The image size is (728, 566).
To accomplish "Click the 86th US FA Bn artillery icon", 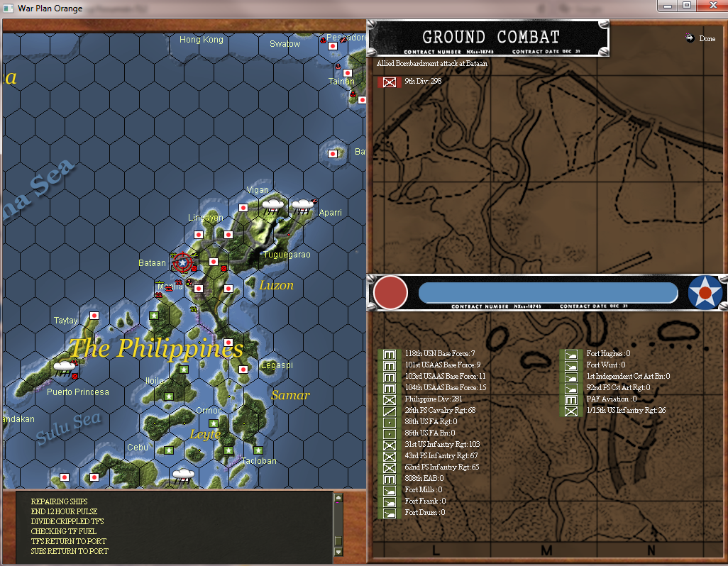I will [x=389, y=434].
